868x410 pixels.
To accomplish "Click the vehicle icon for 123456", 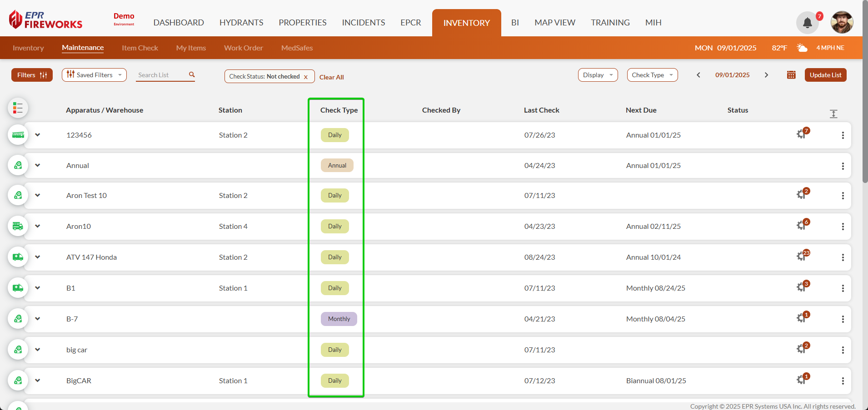I will [x=18, y=135].
